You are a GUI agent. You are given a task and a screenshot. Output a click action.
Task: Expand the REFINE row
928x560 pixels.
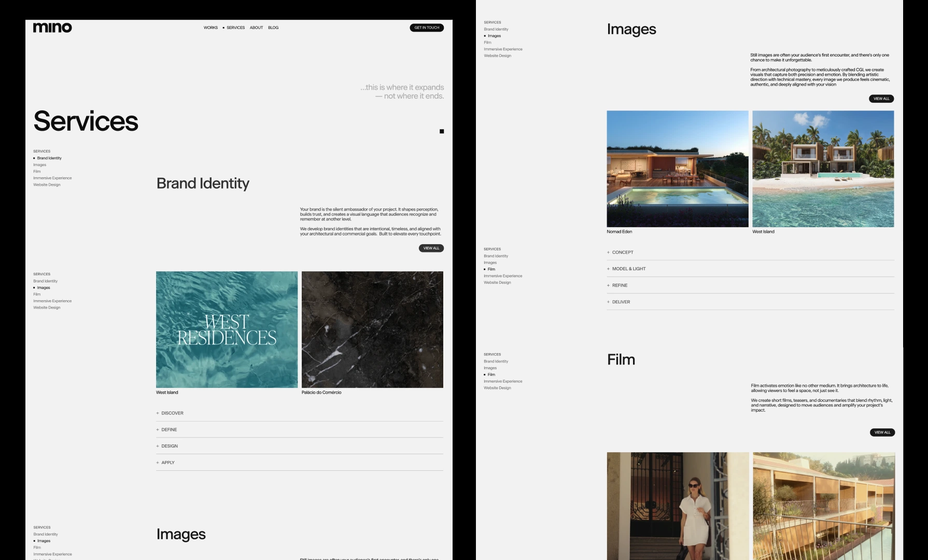751,286
